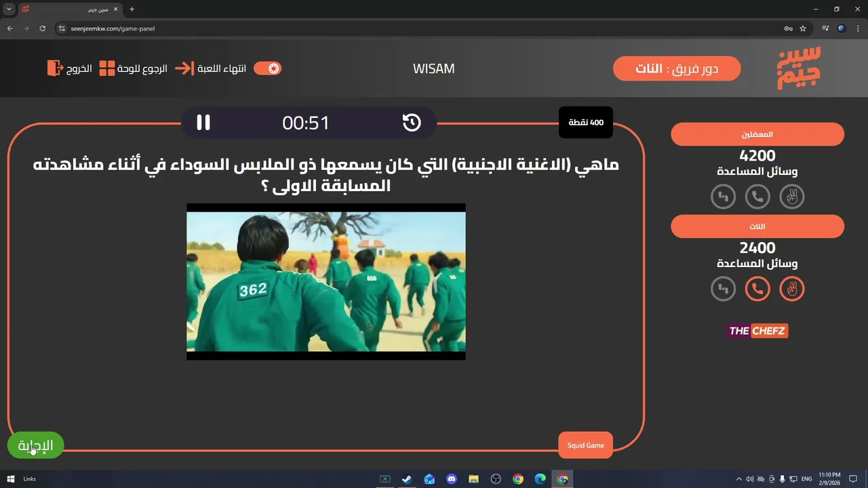Open Chrome three-dot menu
This screenshot has height=488, width=868.
pyautogui.click(x=857, y=28)
